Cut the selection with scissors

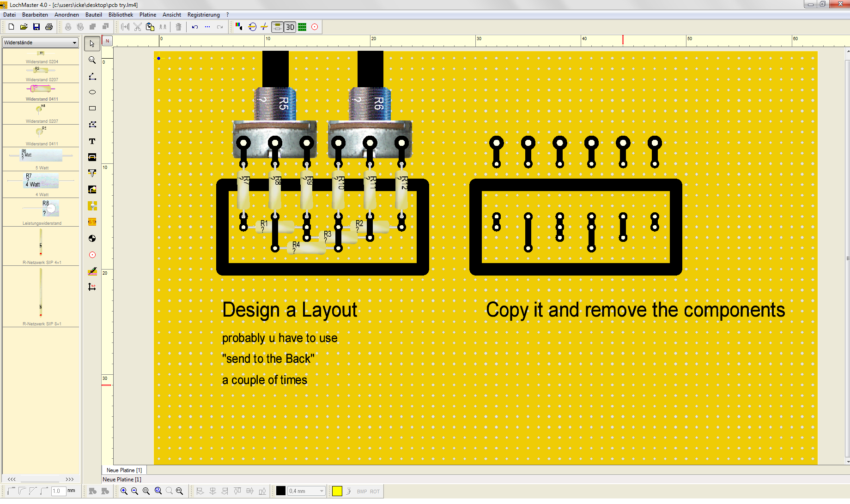tap(137, 27)
